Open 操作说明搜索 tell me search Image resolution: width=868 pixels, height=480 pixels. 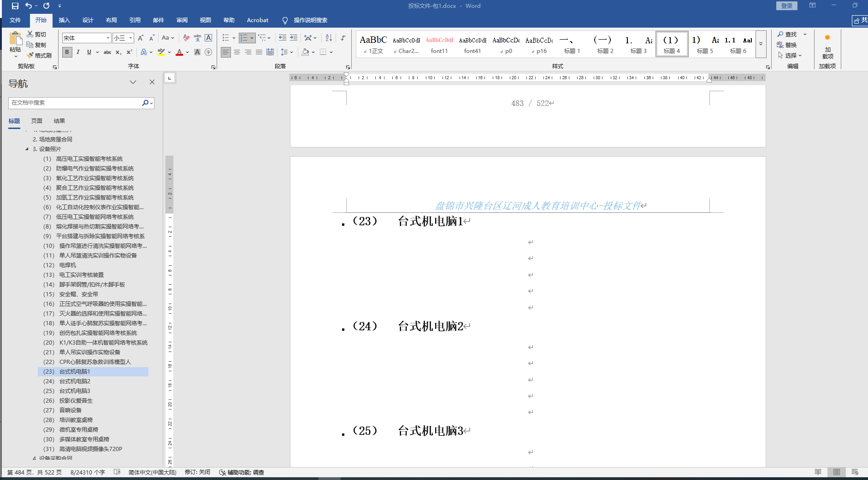pyautogui.click(x=305, y=20)
